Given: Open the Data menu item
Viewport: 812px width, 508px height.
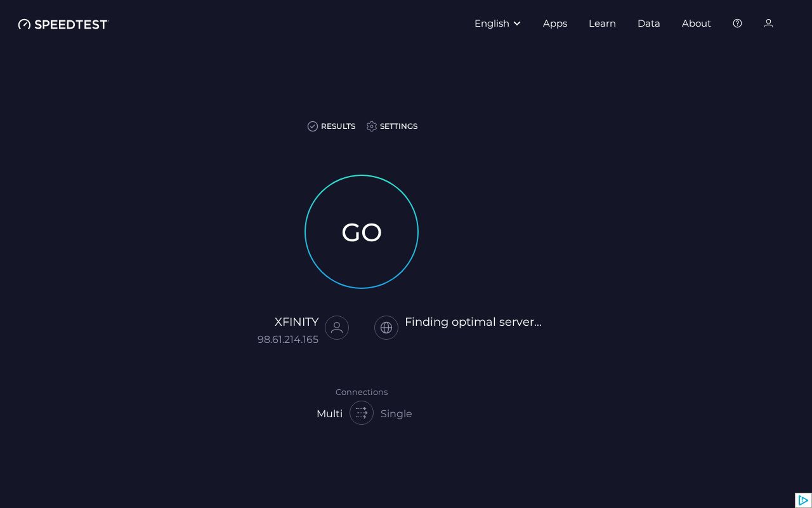Looking at the screenshot, I should 649,23.
